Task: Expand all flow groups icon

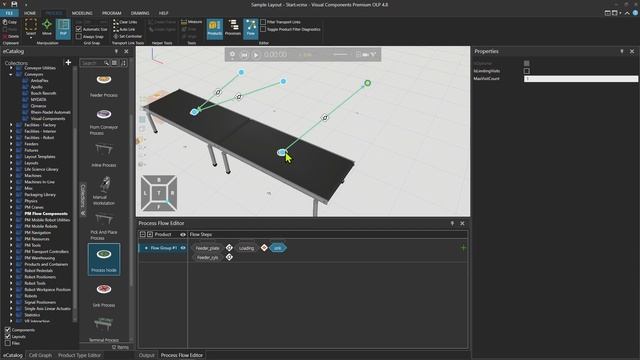Action: point(150,234)
